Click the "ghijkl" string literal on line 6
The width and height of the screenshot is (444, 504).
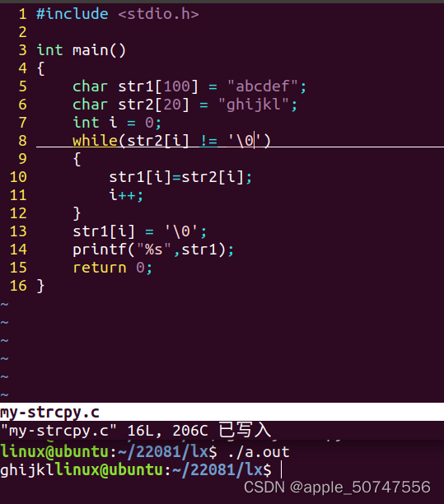click(x=254, y=105)
